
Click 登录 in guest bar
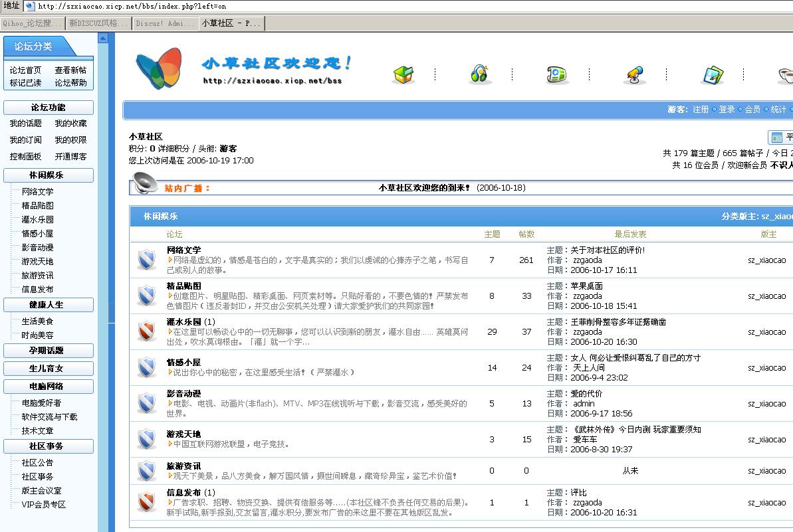pos(727,109)
